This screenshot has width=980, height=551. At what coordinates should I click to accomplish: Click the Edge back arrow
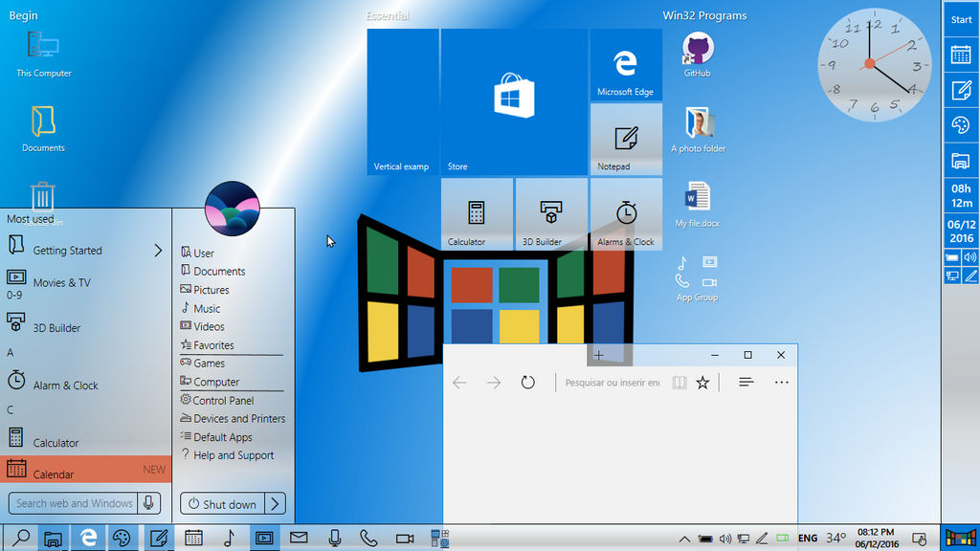tap(459, 383)
